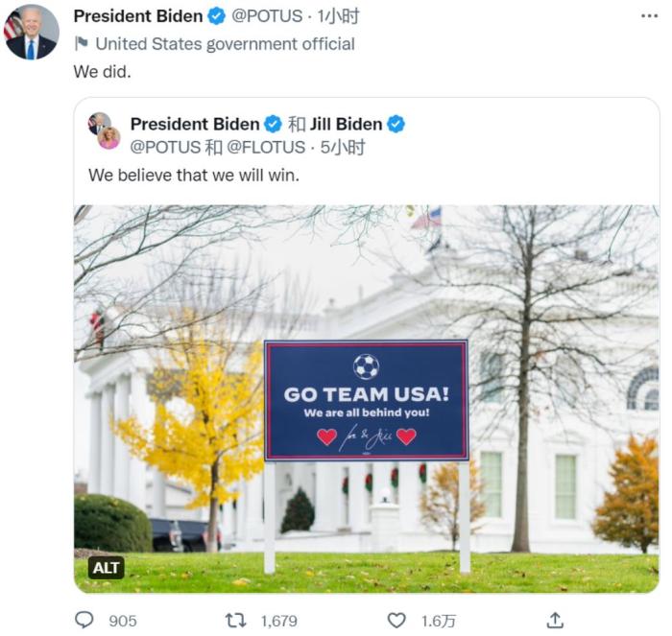The image size is (672, 636).
Task: Click the 1,679 retweet count
Action: [279, 621]
